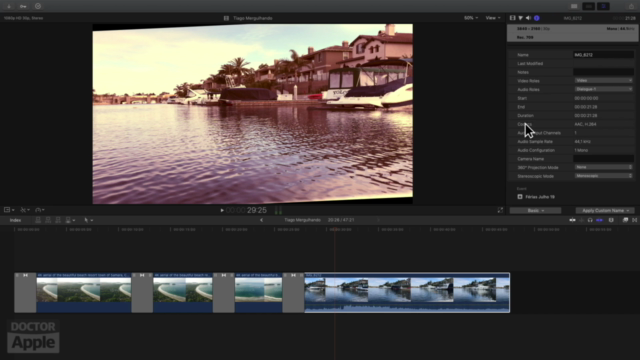Viewport: 640px width, 360px height.
Task: Click the connect clip edit icon
Action: pyautogui.click(x=38, y=220)
